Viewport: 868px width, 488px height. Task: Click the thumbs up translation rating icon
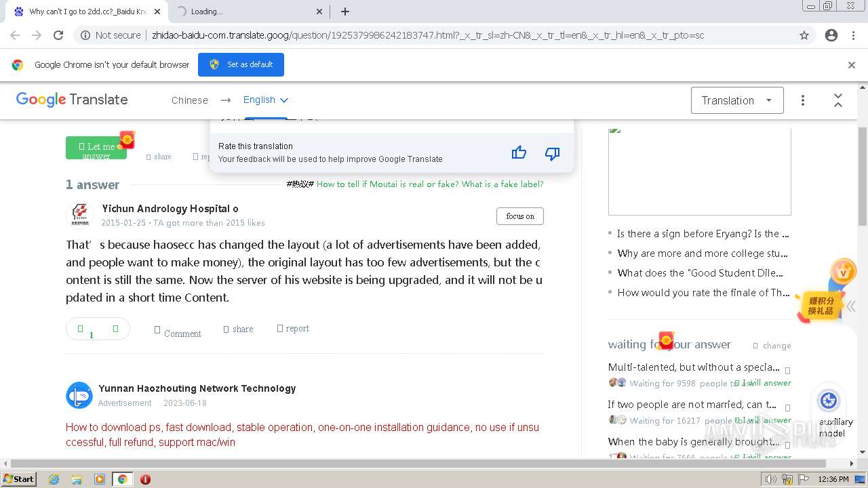(519, 152)
